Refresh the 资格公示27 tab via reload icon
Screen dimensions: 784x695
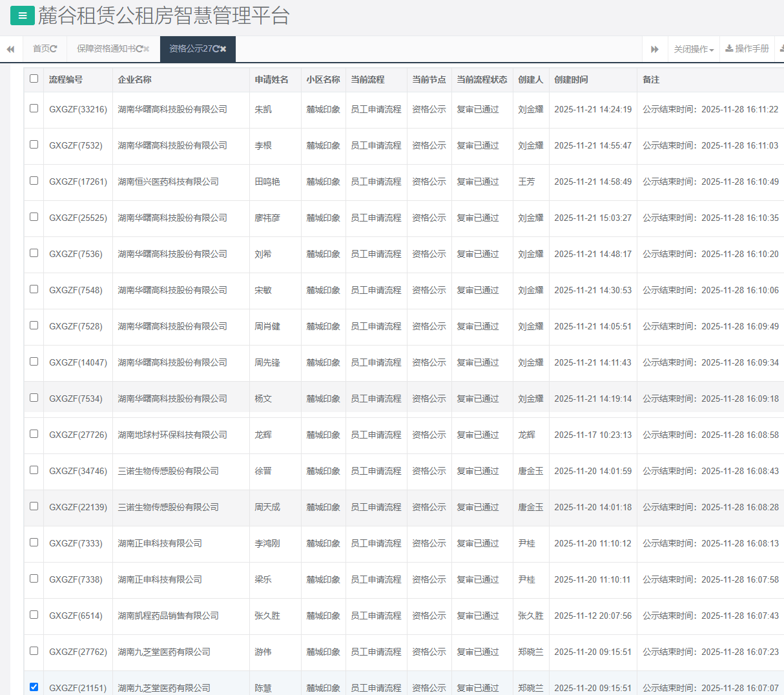(x=216, y=49)
